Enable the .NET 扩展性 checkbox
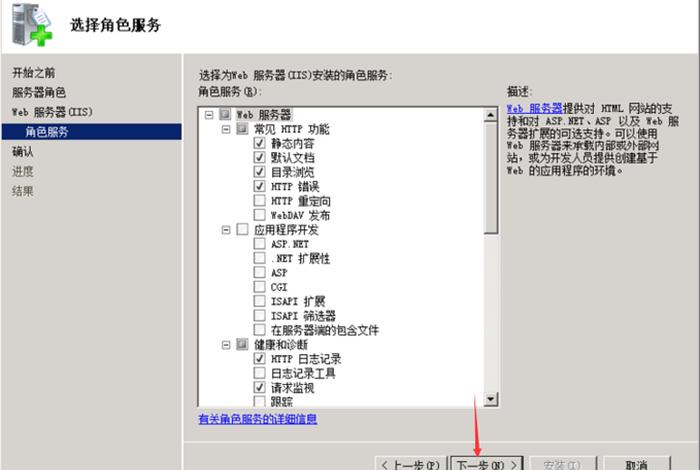 pyautogui.click(x=259, y=258)
